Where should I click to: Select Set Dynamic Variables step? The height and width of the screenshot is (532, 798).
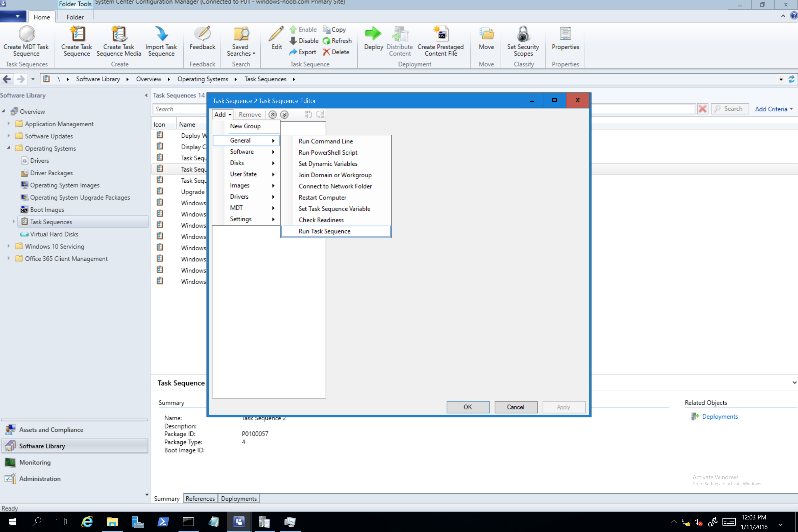[335, 164]
